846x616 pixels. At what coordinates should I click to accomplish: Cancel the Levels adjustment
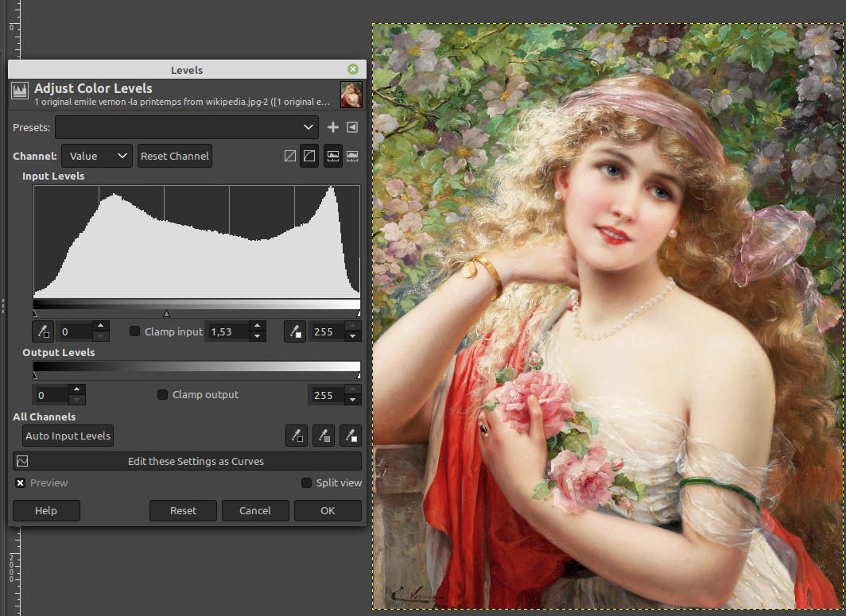(255, 510)
